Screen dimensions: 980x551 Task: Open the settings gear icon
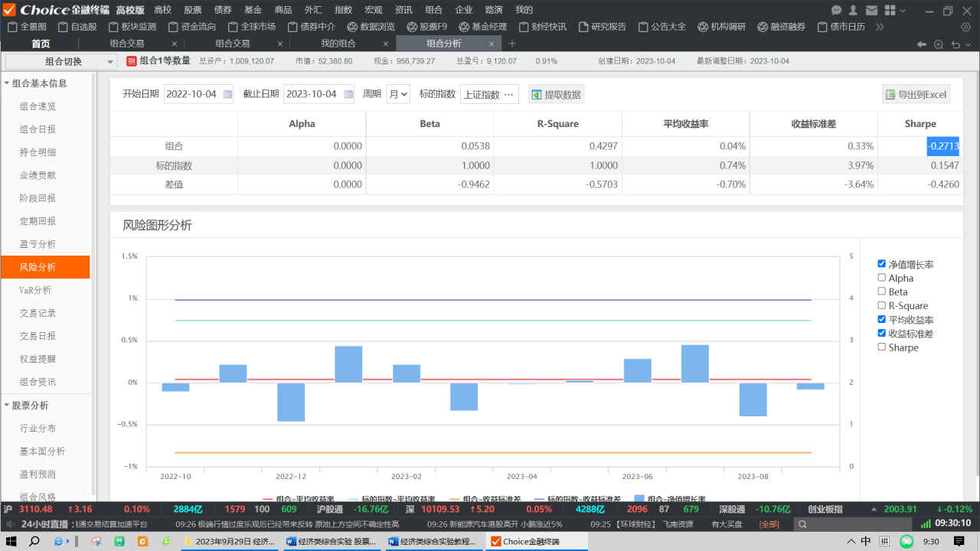[965, 27]
